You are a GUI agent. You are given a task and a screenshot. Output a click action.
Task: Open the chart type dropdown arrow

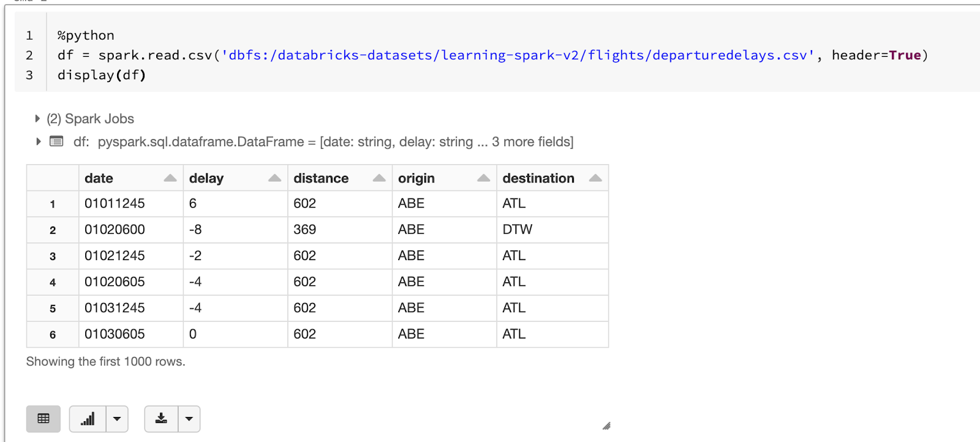click(x=117, y=419)
